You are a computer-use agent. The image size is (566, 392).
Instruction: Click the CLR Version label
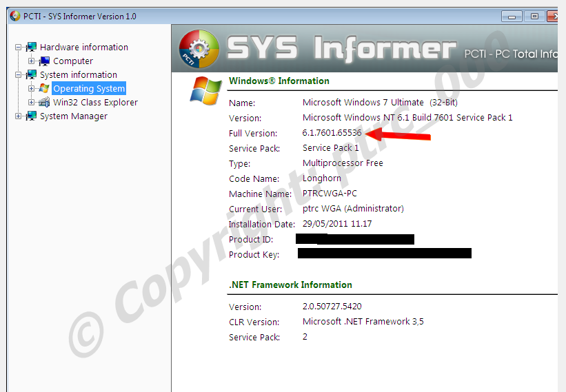click(254, 322)
